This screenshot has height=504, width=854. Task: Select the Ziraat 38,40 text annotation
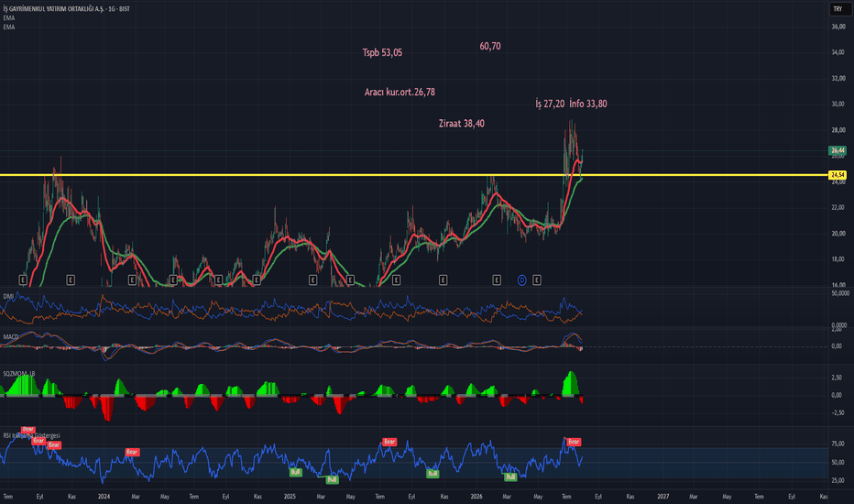click(461, 124)
